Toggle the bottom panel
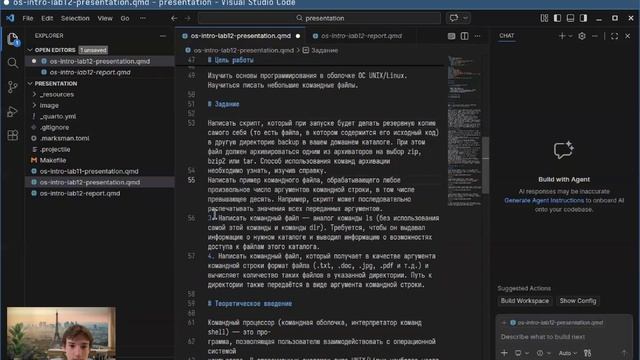This screenshot has height=360, width=640. click(570, 18)
